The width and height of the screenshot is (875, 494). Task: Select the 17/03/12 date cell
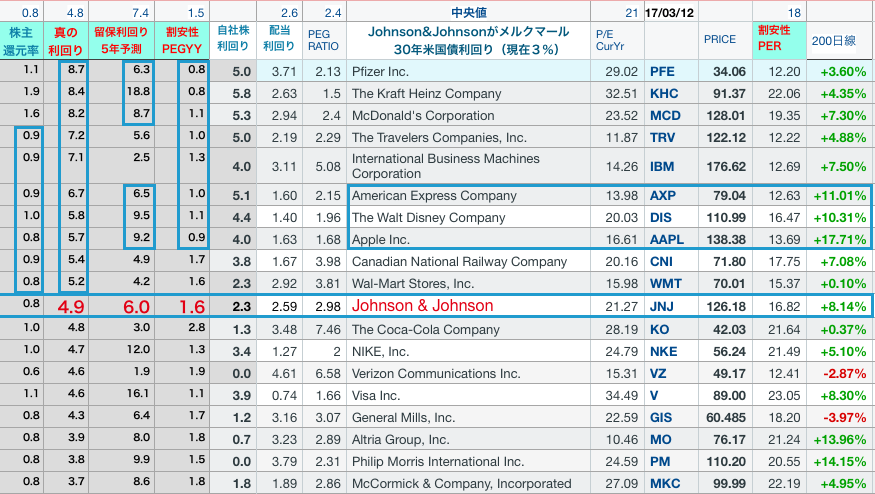(670, 12)
